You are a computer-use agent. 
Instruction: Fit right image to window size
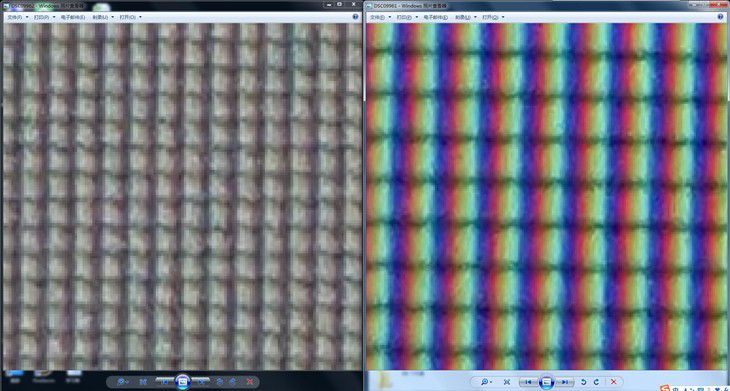[507, 382]
